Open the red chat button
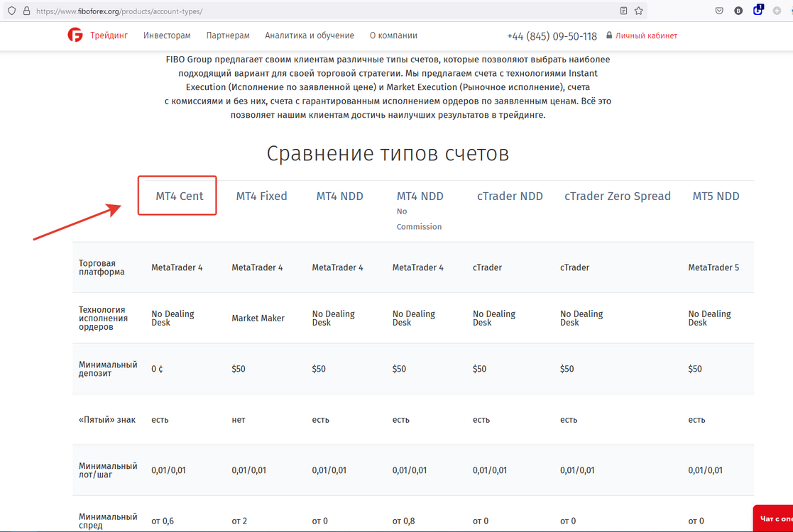793x532 pixels. click(773, 519)
